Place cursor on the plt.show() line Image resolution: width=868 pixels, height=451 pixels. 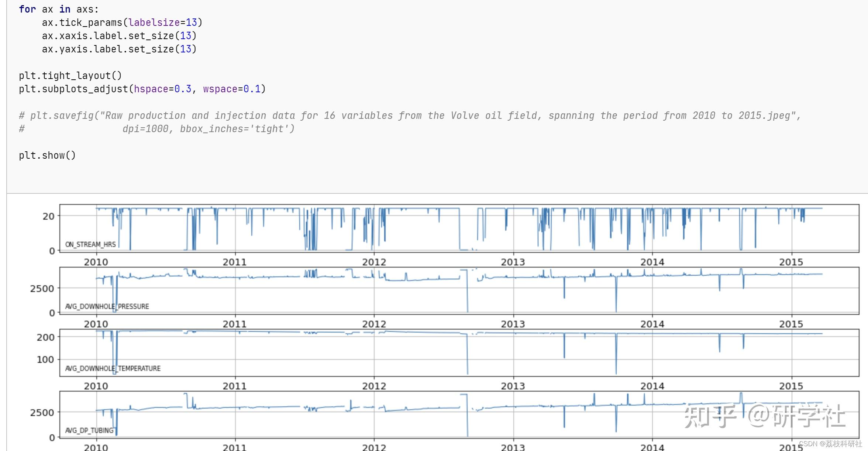[47, 155]
